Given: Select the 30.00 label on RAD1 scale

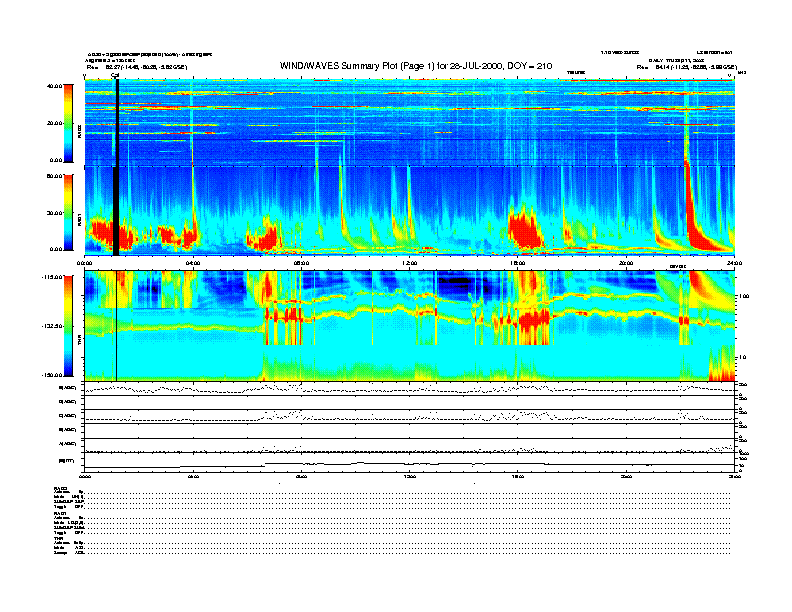Looking at the screenshot, I should click(x=54, y=213).
